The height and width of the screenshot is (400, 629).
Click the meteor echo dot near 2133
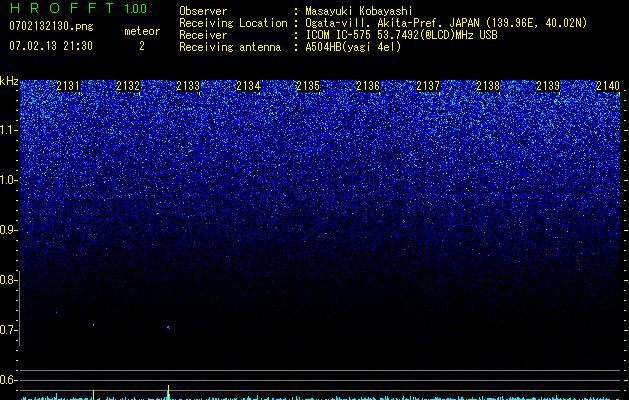coord(168,327)
